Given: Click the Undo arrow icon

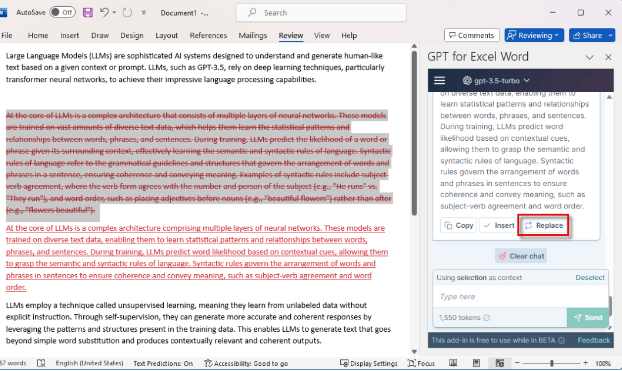Looking at the screenshot, I should (104, 12).
